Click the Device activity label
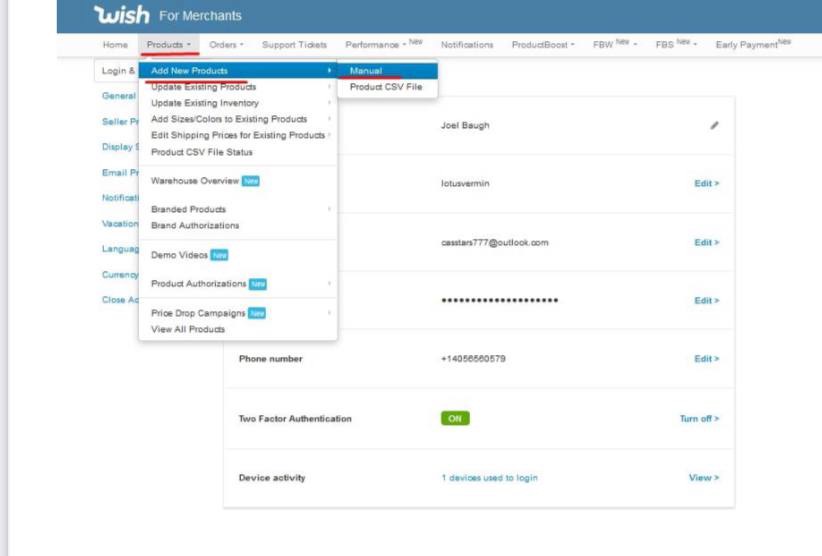 pyautogui.click(x=272, y=477)
